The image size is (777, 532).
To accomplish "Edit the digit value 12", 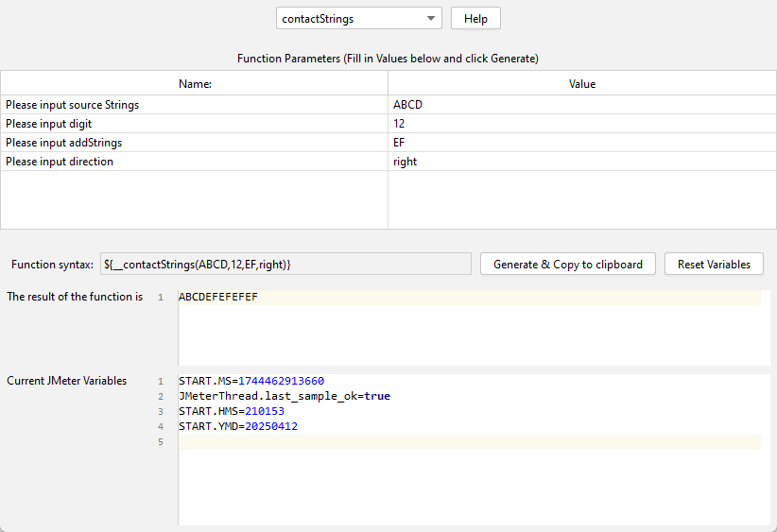I will point(581,124).
